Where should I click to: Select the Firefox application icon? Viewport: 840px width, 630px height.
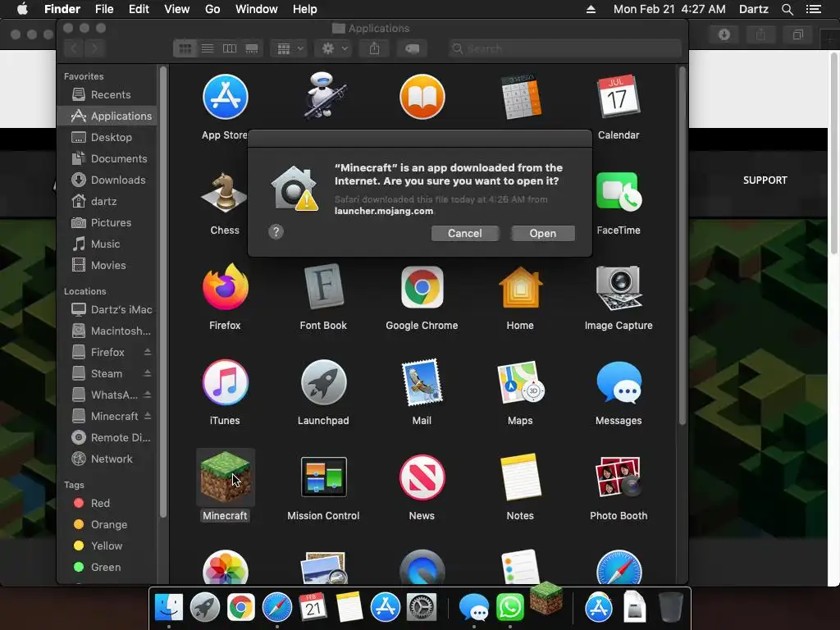point(225,286)
